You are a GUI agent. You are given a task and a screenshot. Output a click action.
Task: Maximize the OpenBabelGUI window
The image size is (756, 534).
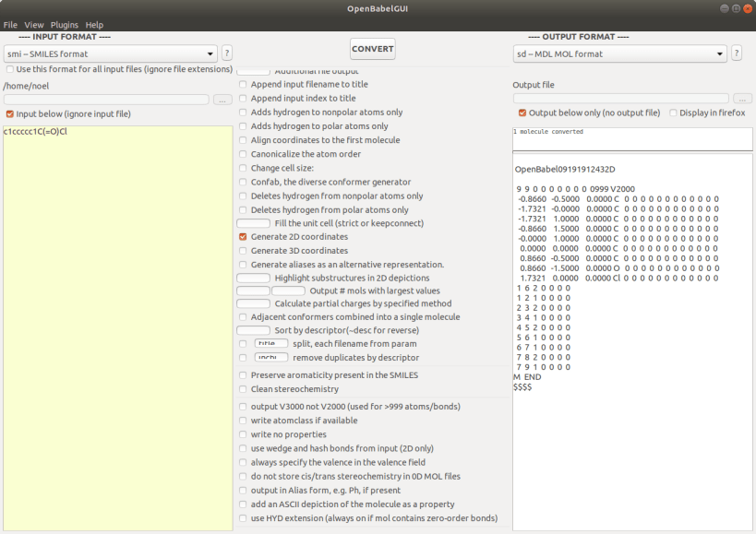(736, 8)
